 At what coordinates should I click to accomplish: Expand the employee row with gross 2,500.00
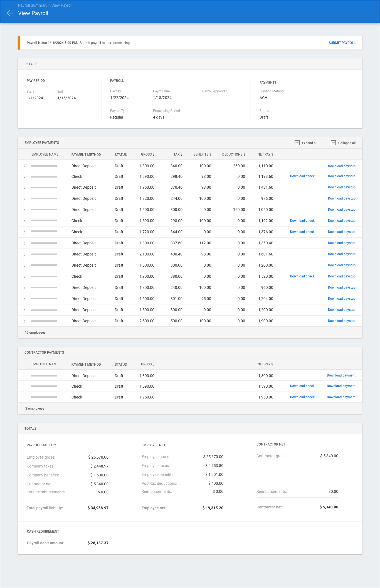[x=24, y=321]
